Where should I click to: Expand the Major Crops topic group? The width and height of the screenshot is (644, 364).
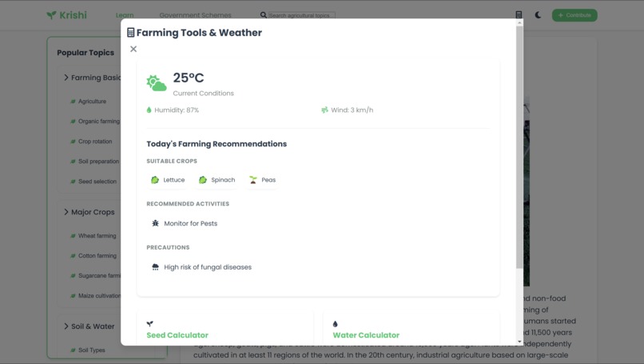pyautogui.click(x=89, y=212)
